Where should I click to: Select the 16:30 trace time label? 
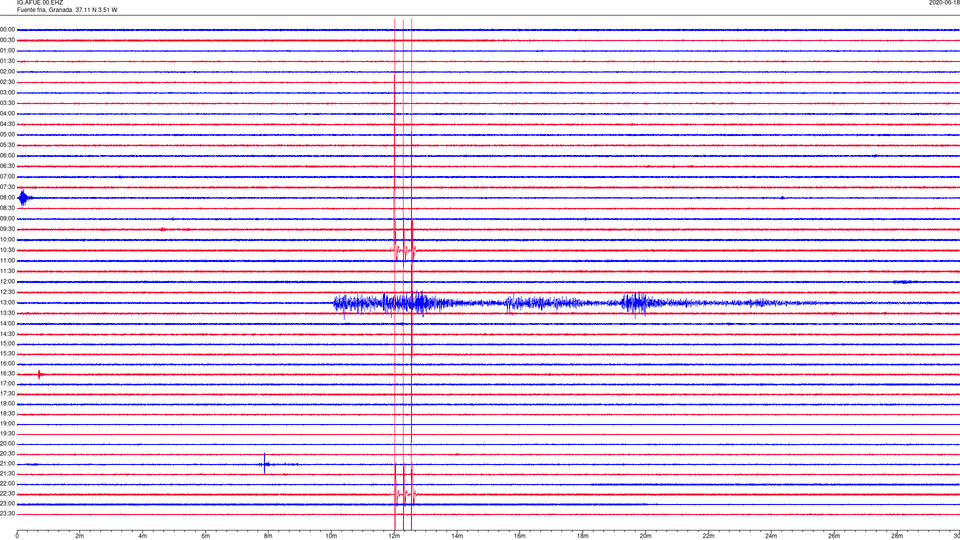click(7, 373)
